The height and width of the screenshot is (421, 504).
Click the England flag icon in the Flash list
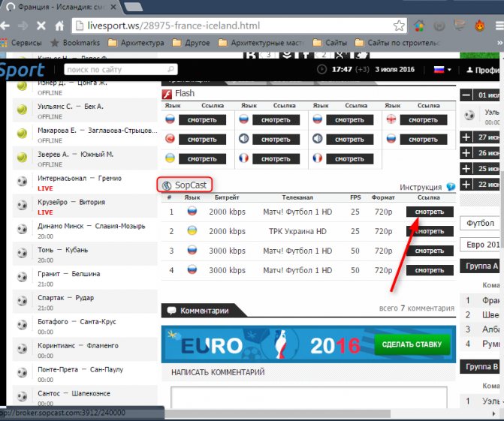point(391,119)
